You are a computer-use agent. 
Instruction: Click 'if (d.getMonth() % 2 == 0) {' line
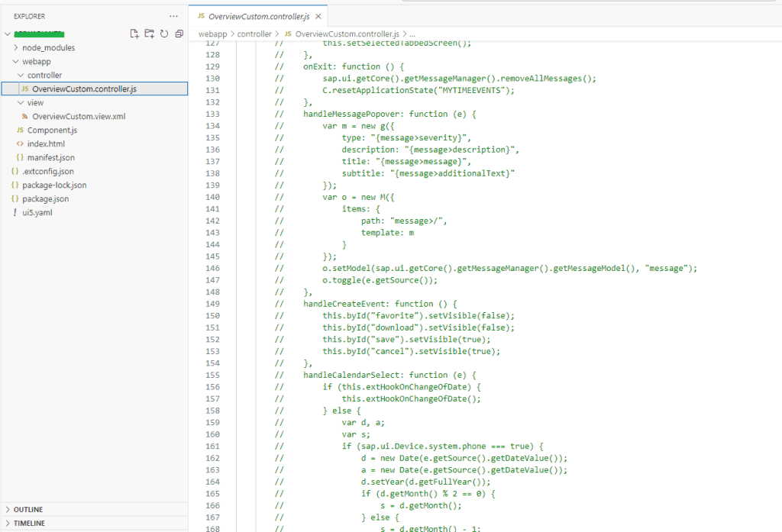(428, 494)
